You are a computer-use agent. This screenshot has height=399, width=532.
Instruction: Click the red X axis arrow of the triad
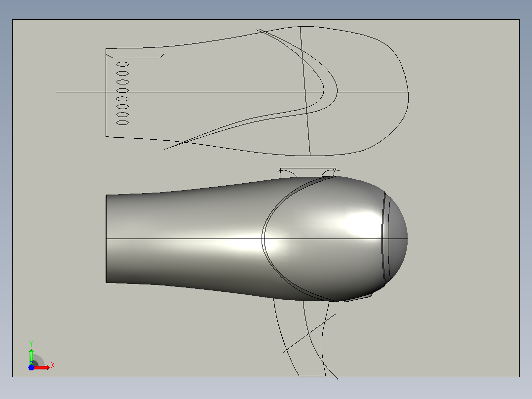[x=41, y=367]
